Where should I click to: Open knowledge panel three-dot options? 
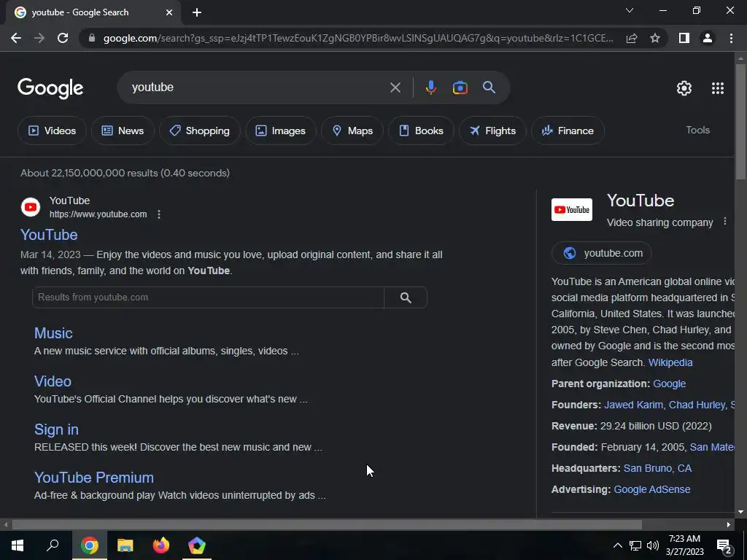click(724, 222)
